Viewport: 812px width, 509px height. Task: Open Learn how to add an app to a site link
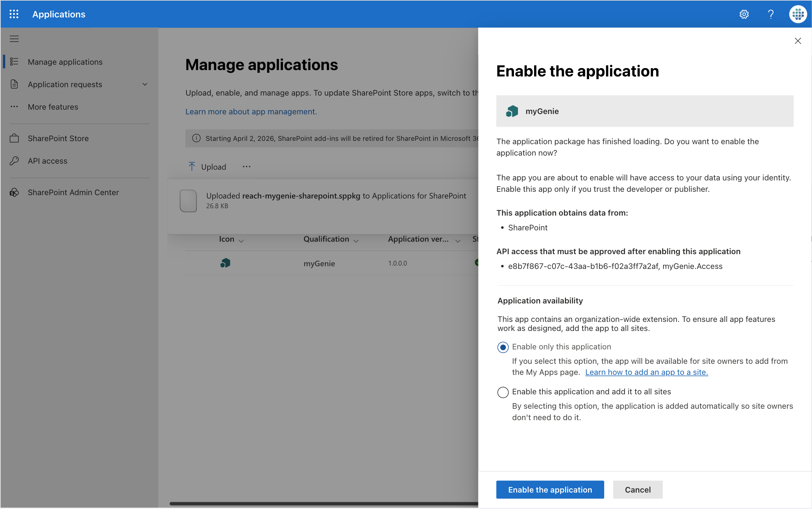(x=646, y=372)
